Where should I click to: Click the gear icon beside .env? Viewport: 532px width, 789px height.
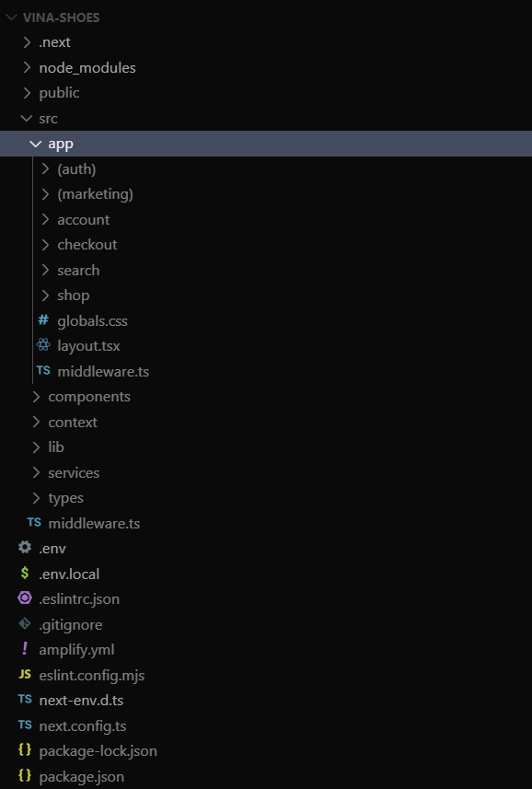[x=25, y=548]
